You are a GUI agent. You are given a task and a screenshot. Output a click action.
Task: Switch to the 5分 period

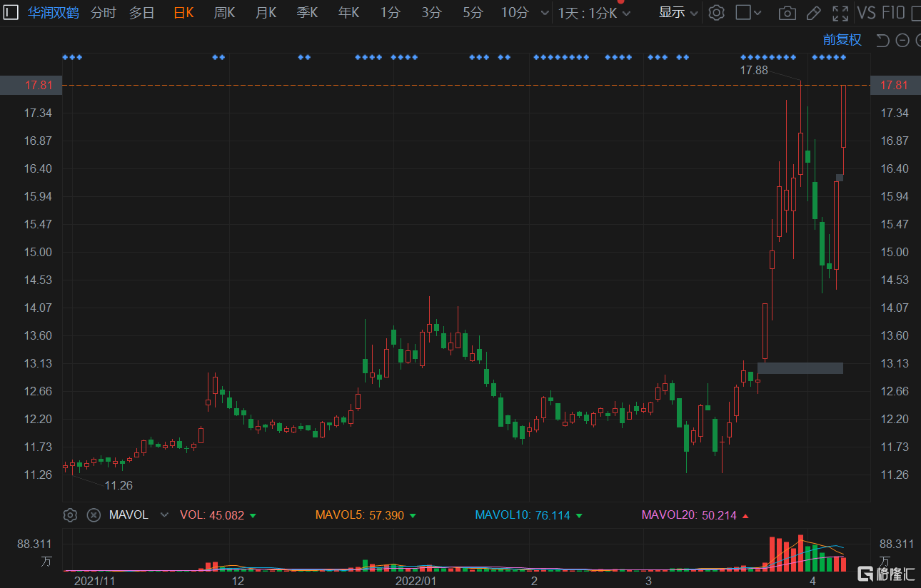tap(473, 13)
